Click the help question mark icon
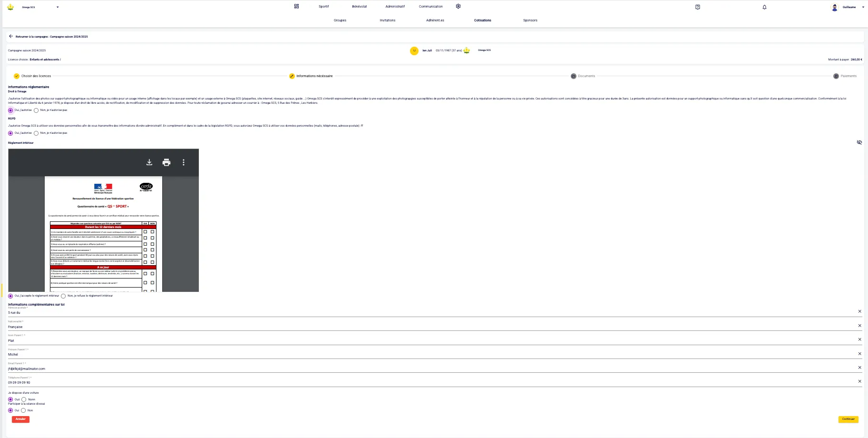The image size is (868, 438). coord(697,7)
